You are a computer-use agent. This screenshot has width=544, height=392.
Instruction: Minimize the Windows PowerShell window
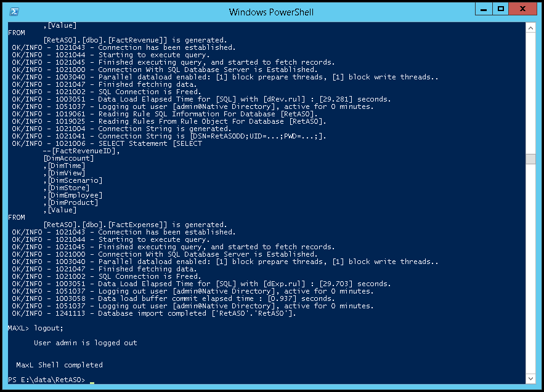[x=484, y=9]
